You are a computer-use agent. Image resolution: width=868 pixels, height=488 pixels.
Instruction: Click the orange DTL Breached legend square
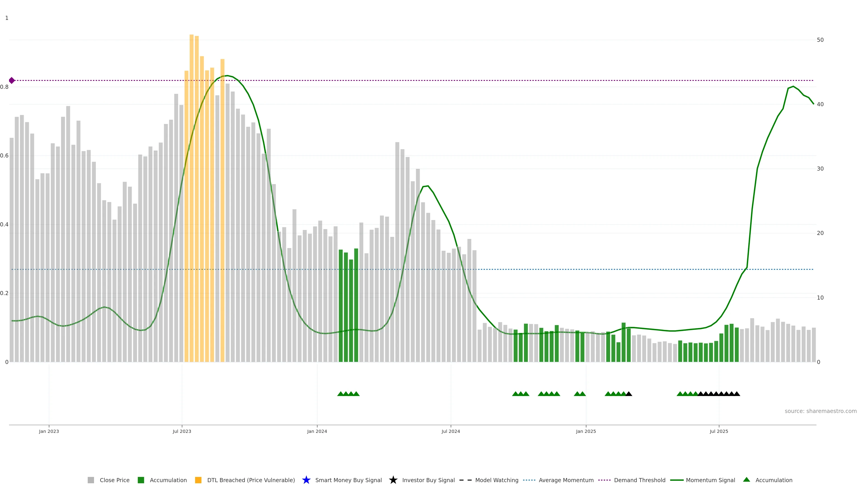pos(198,480)
